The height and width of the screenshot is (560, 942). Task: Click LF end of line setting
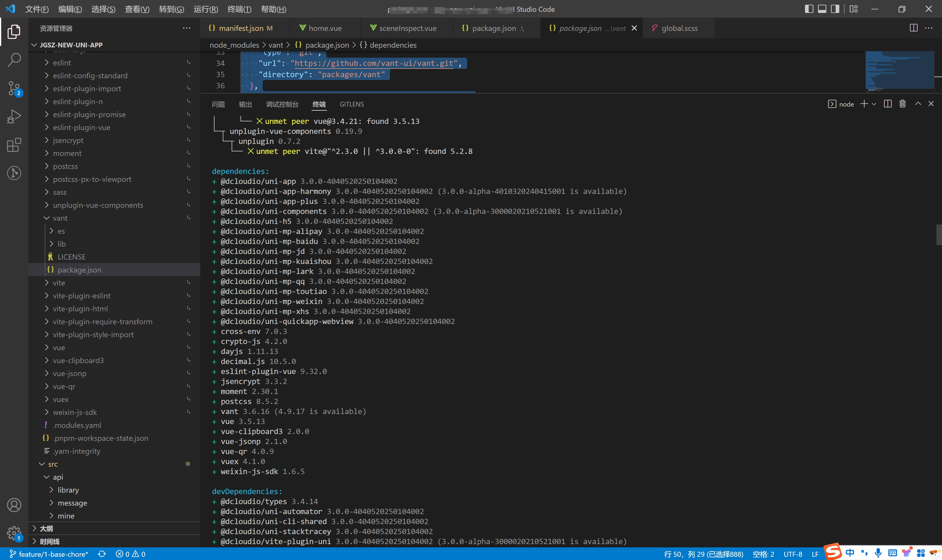(815, 554)
